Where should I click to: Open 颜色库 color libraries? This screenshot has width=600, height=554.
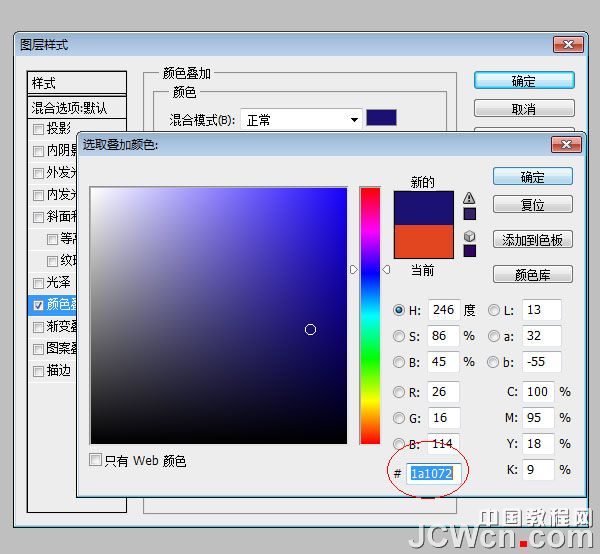tap(532, 275)
